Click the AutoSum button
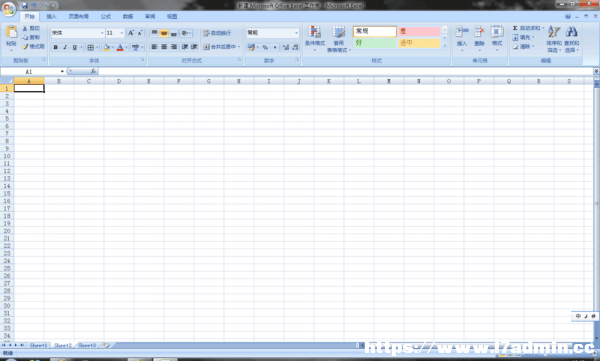Image resolution: width=600 pixels, height=361 pixels. point(528,28)
